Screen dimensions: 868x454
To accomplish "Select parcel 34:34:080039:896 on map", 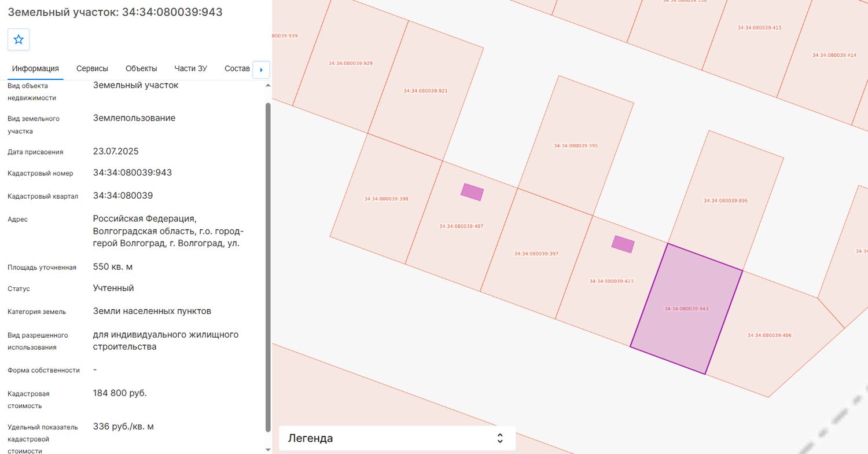I will [x=726, y=200].
